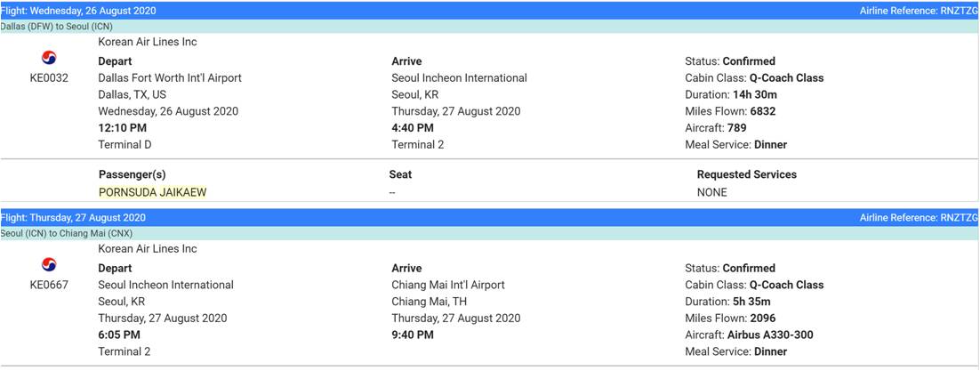Select the Dallas (DFW) to Seoul (ICN) route bar
This screenshot has width=980, height=371.
pyautogui.click(x=57, y=27)
